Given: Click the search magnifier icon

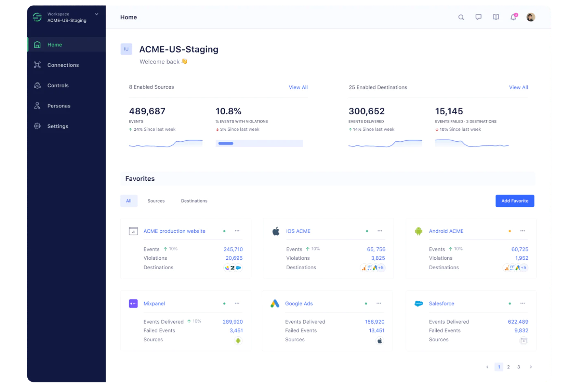Looking at the screenshot, I should click(461, 17).
